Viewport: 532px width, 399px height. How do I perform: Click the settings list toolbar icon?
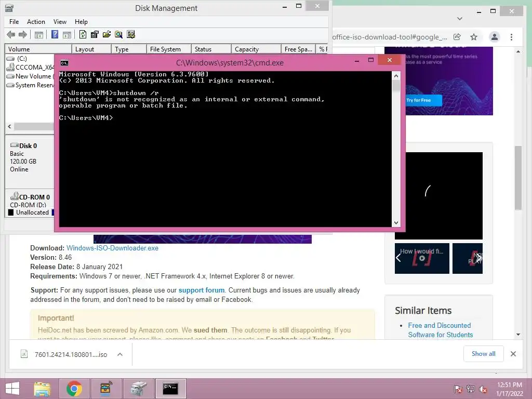pyautogui.click(x=130, y=34)
